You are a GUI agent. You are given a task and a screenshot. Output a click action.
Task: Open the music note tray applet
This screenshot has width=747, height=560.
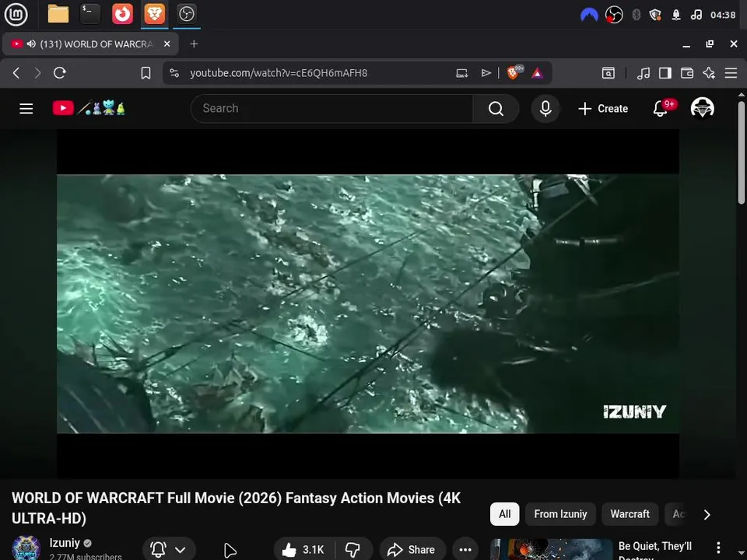[x=696, y=15]
